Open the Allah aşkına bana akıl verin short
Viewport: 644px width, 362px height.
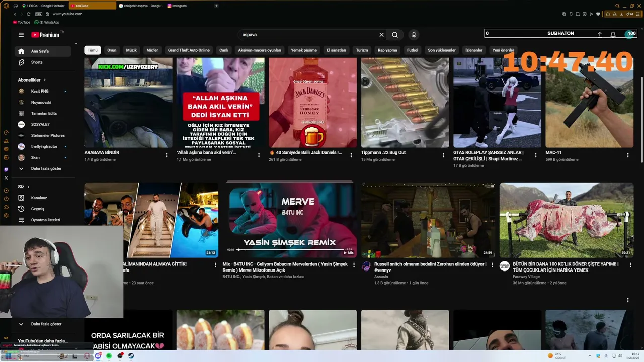220,103
